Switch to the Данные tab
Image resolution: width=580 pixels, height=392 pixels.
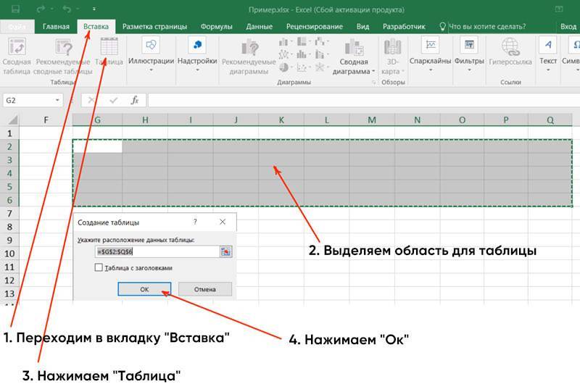260,27
